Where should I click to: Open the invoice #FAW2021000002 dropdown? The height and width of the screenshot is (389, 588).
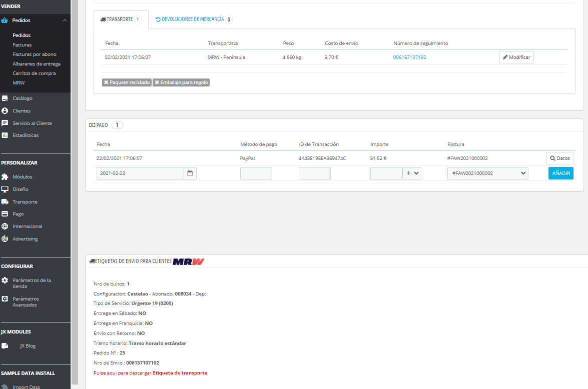tap(487, 173)
